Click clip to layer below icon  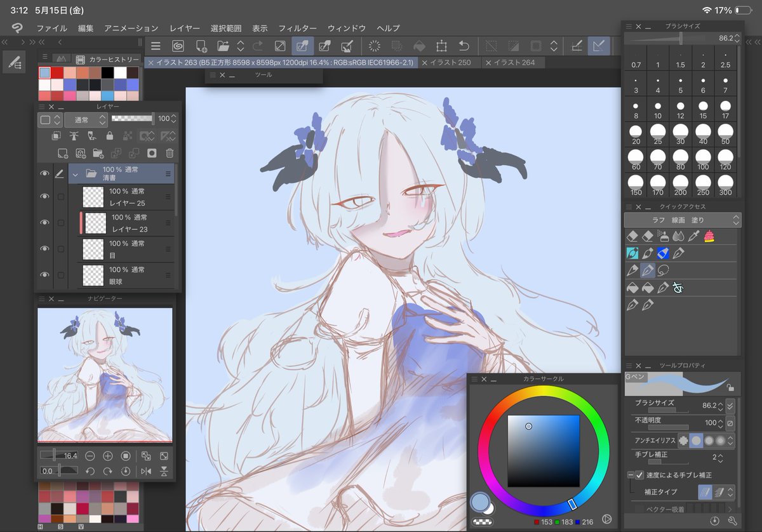pyautogui.click(x=57, y=136)
